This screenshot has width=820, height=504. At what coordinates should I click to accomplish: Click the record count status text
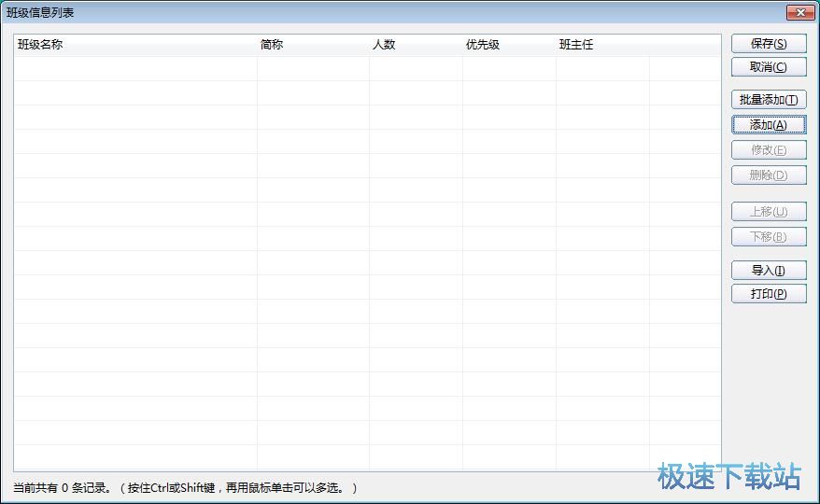(185, 488)
